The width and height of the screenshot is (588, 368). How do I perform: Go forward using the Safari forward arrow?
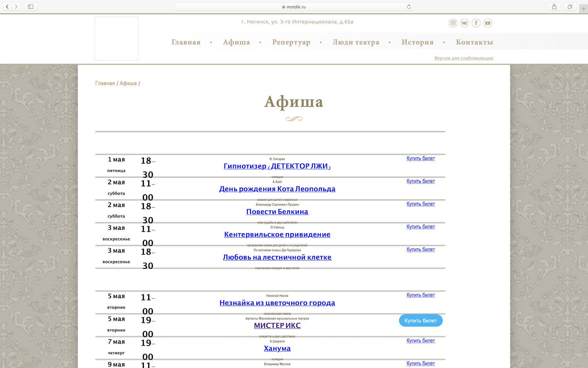point(16,7)
